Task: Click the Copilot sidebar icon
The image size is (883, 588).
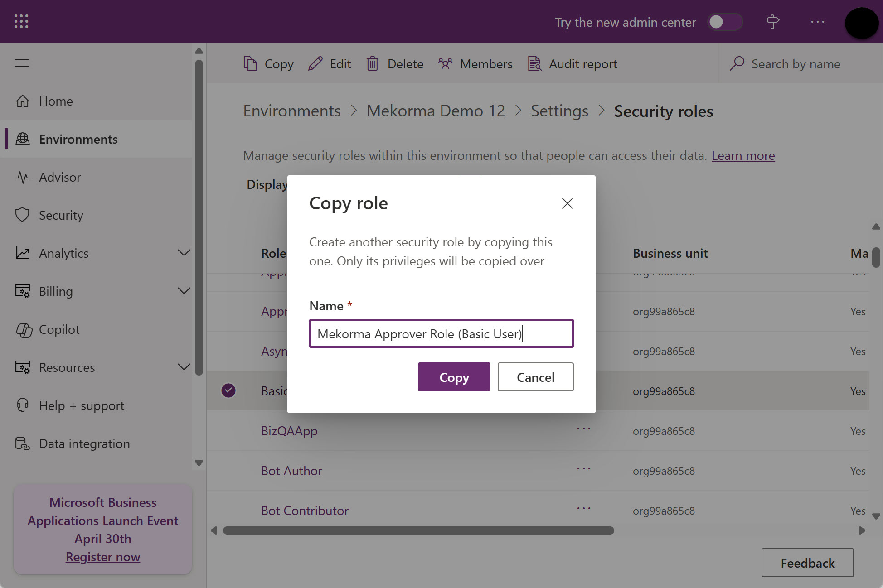Action: click(x=24, y=330)
